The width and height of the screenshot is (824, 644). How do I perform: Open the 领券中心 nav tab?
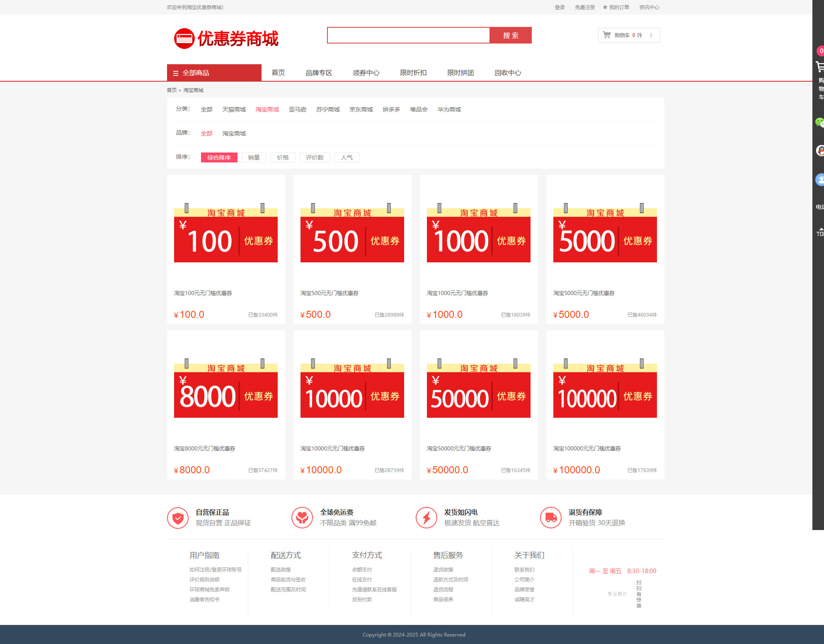366,73
